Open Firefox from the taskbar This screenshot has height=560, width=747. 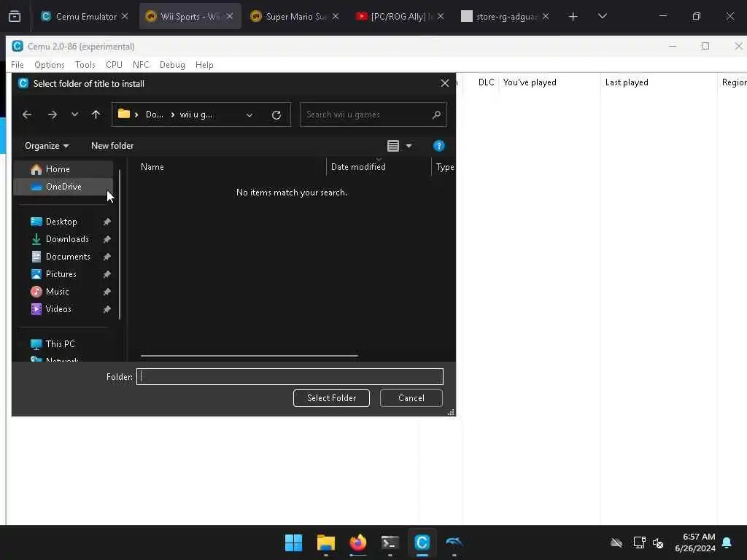(x=357, y=542)
